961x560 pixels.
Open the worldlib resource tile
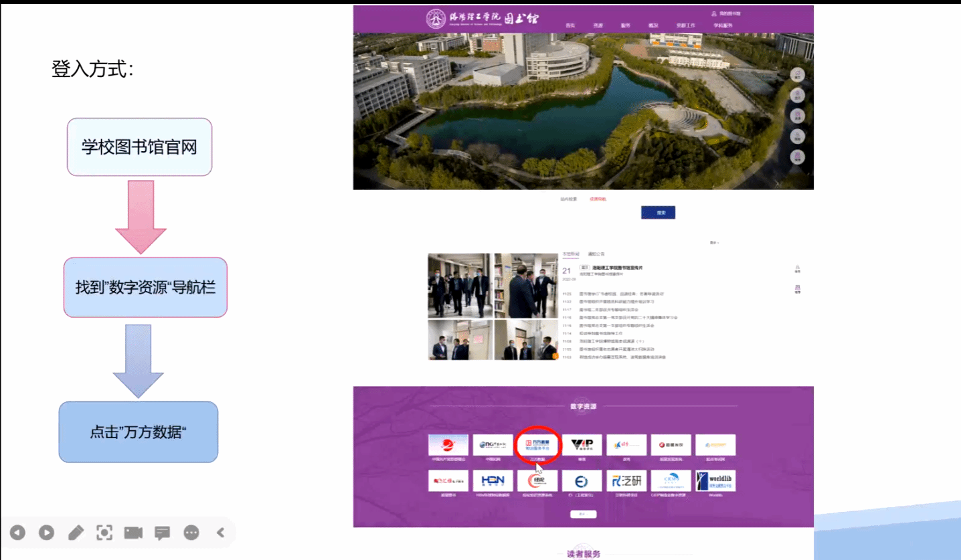click(715, 480)
